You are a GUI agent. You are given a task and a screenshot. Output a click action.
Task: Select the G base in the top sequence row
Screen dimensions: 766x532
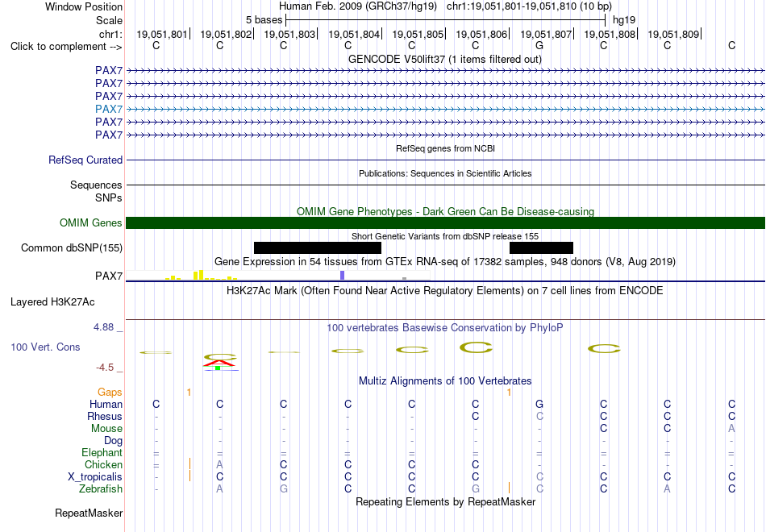[539, 45]
